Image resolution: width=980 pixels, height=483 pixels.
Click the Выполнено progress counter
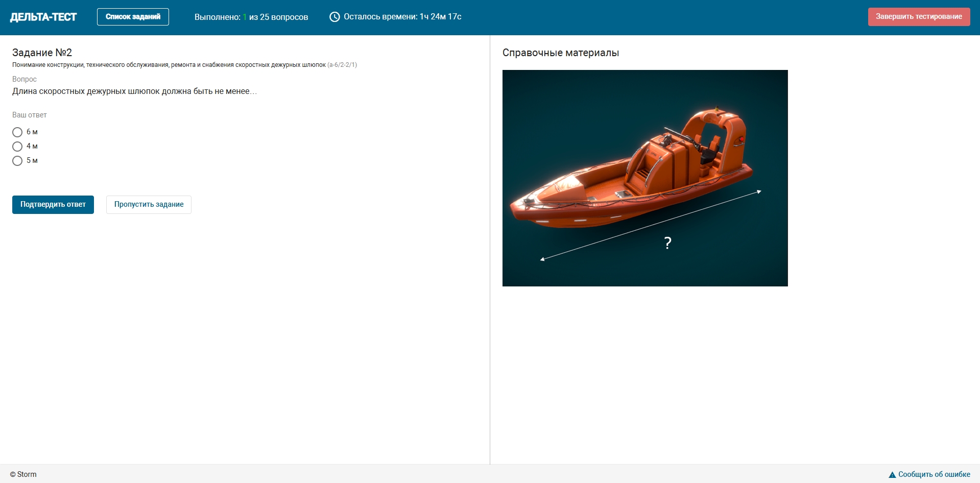(x=251, y=17)
